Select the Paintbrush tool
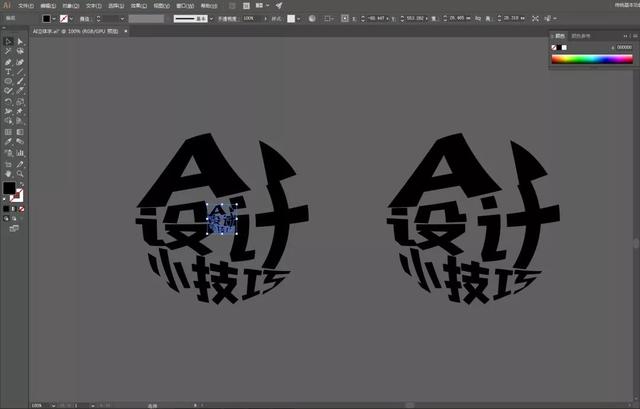Viewport: 640px width, 409px height. click(20, 81)
